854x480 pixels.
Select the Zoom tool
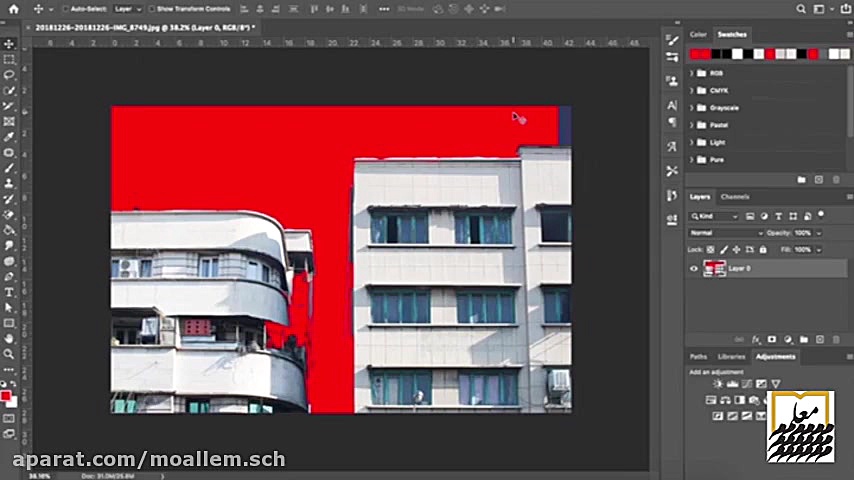tap(9, 354)
